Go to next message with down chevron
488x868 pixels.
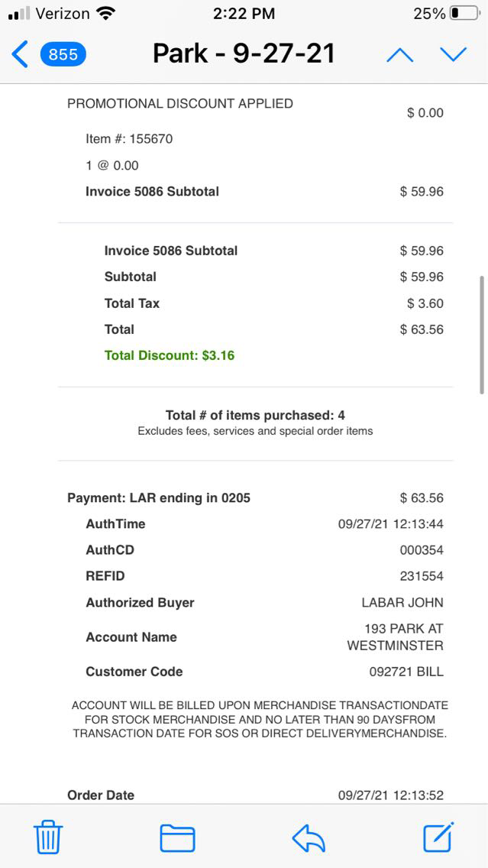453,54
